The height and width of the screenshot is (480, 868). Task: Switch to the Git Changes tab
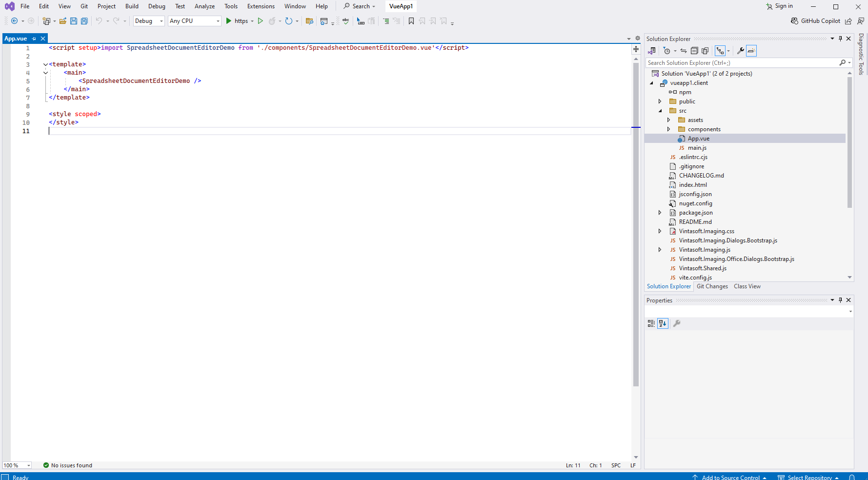(x=712, y=286)
